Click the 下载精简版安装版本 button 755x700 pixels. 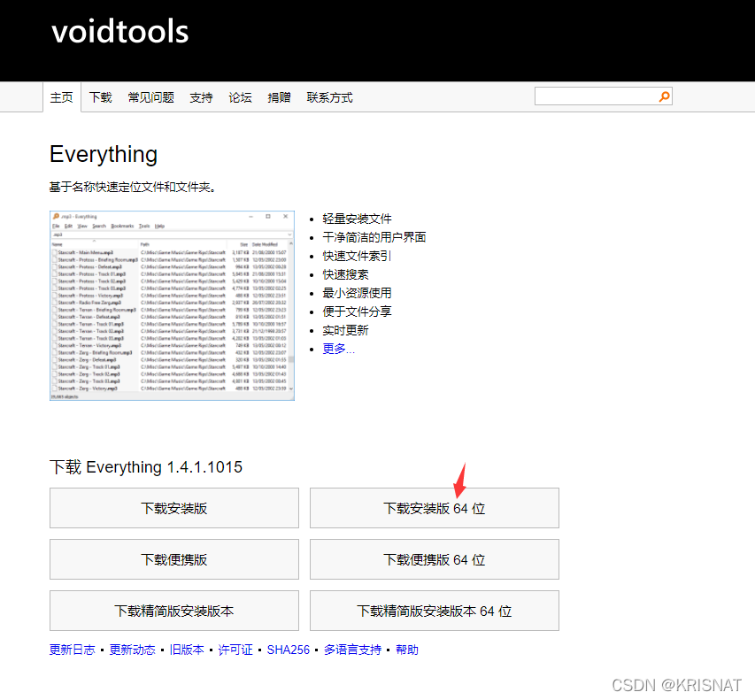tap(174, 611)
